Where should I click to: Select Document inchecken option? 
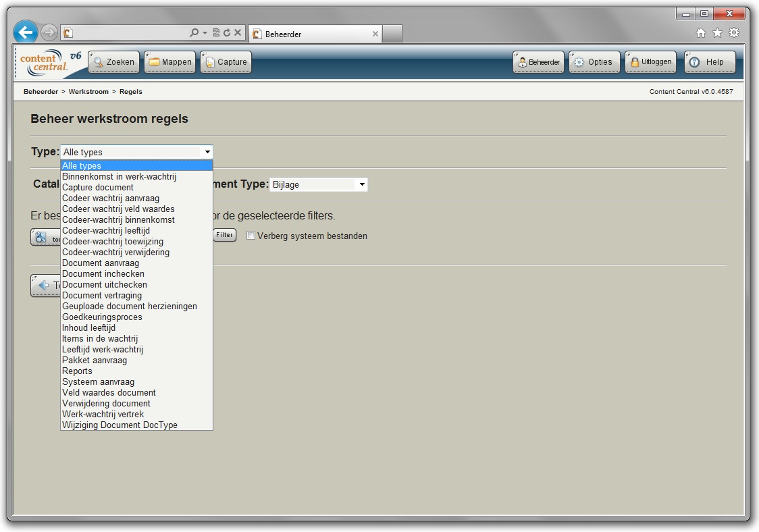click(103, 273)
